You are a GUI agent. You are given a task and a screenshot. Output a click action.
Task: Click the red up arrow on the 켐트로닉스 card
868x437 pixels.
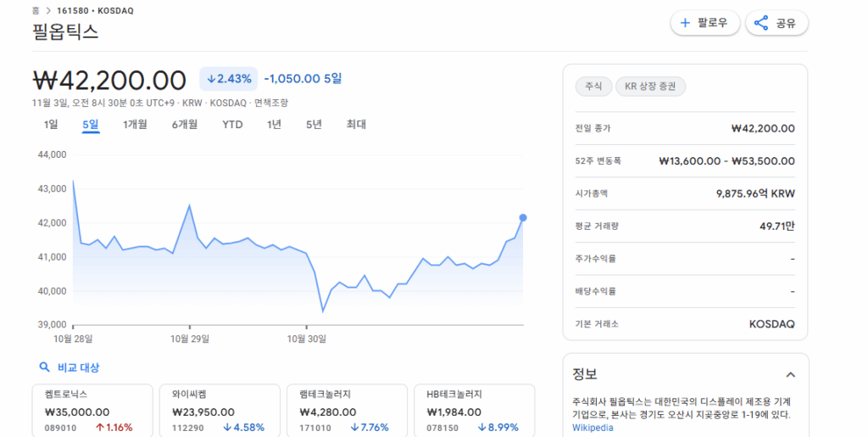coord(100,428)
